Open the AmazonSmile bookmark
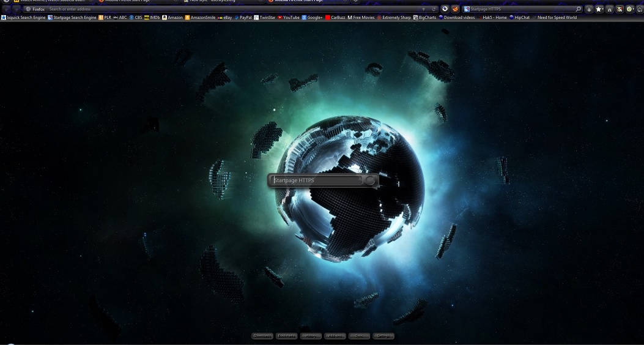The width and height of the screenshot is (644, 345). 200,18
